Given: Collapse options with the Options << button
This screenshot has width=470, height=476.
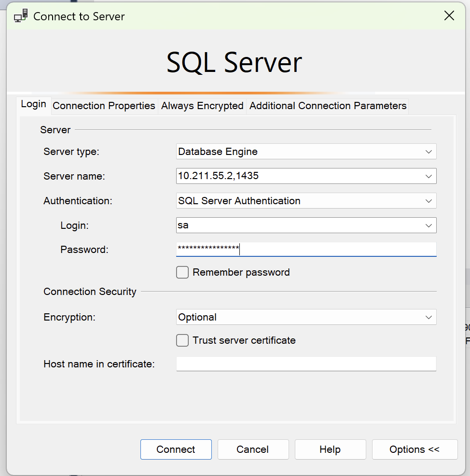Looking at the screenshot, I should click(415, 449).
